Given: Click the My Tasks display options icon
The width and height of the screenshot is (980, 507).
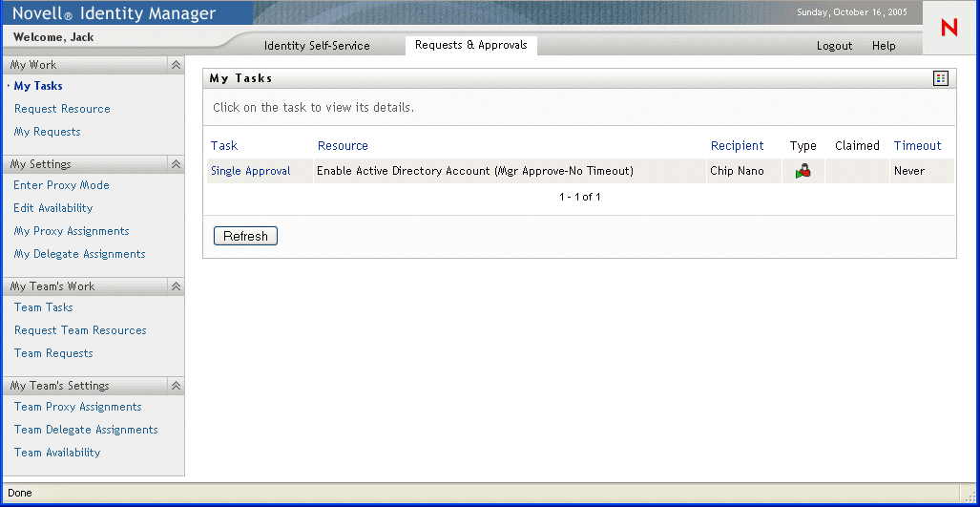Looking at the screenshot, I should 941,78.
